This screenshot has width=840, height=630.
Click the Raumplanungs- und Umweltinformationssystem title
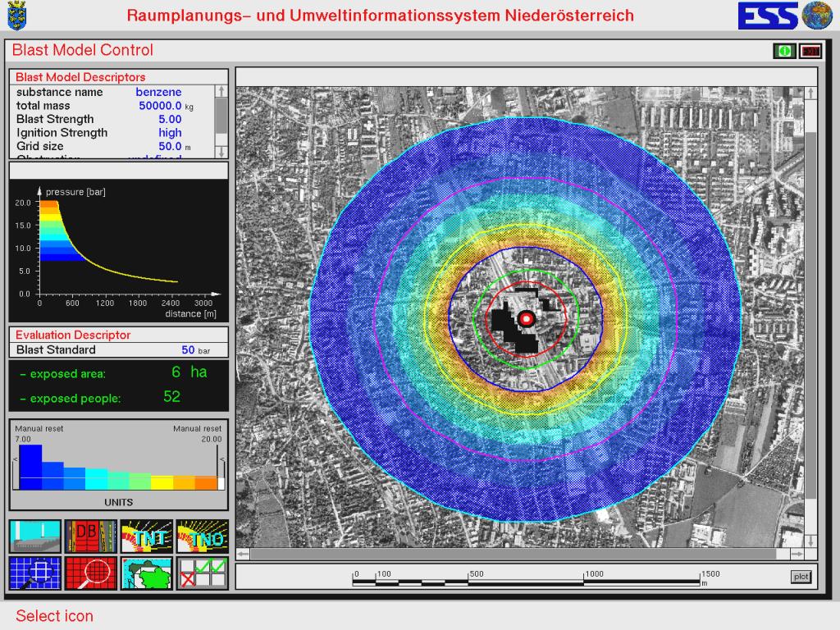[x=381, y=15]
